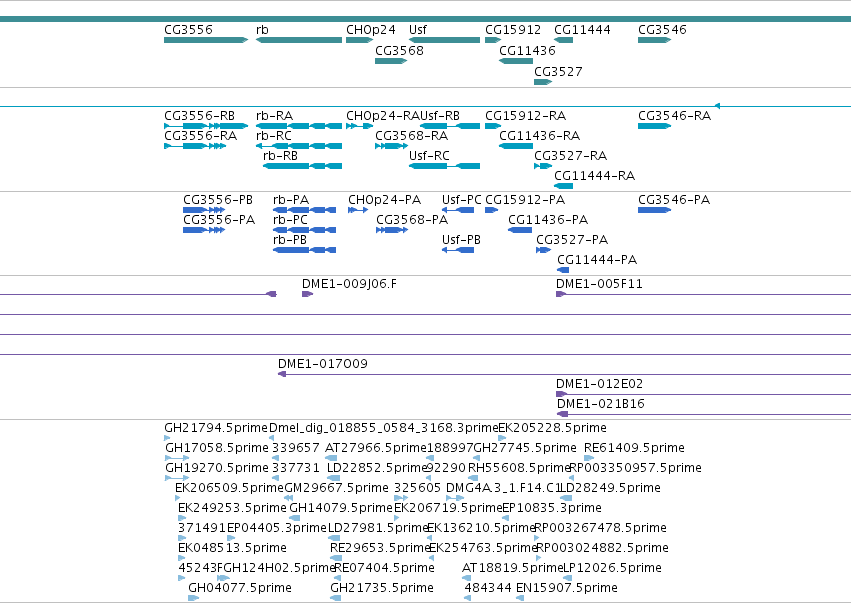Select protein CG3556-PA
Image resolution: width=851 pixels, height=603 pixels.
(x=204, y=231)
